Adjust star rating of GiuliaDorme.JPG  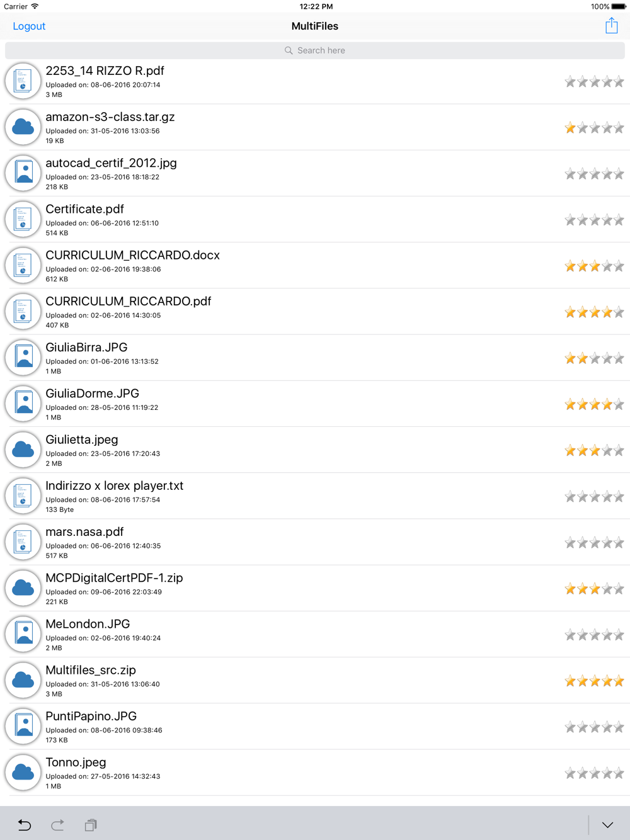595,404
